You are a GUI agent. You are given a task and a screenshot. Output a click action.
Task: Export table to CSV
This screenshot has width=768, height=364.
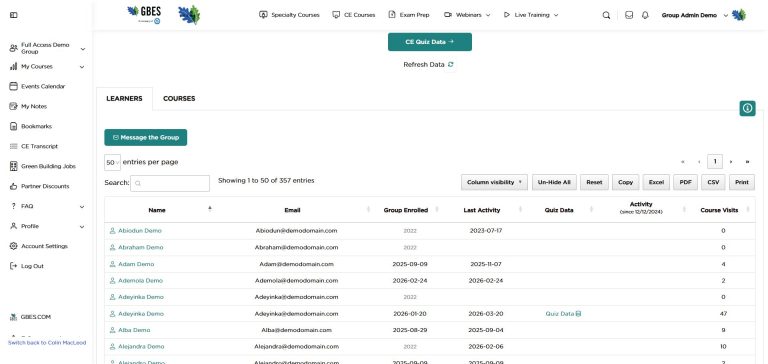pyautogui.click(x=713, y=182)
